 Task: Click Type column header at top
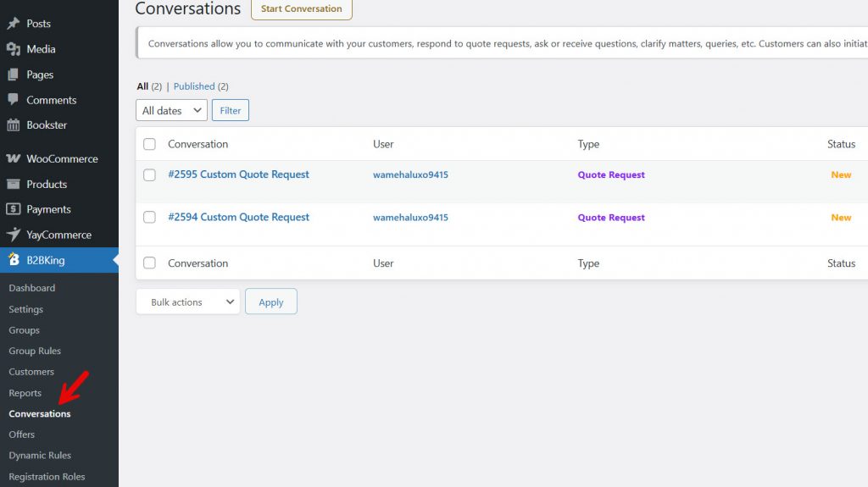coord(588,145)
